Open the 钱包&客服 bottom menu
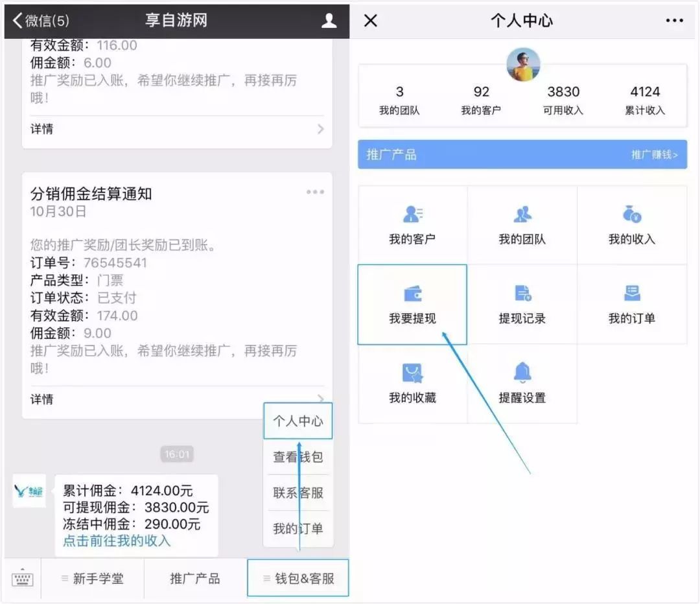Screen dimensions: 700x604 tap(297, 579)
